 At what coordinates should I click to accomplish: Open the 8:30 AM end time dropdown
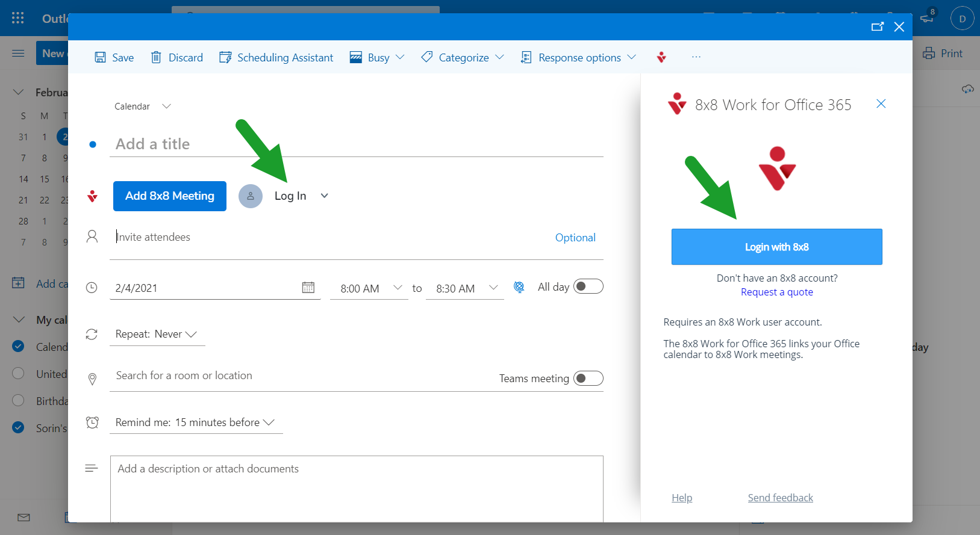coord(465,288)
